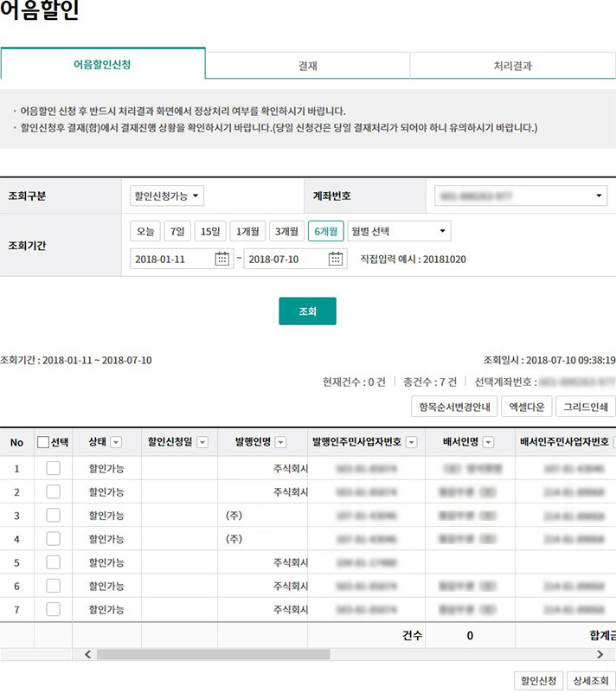This screenshot has width=616, height=693.
Task: Toggle the select-all 선택 header checkbox
Action: (43, 443)
